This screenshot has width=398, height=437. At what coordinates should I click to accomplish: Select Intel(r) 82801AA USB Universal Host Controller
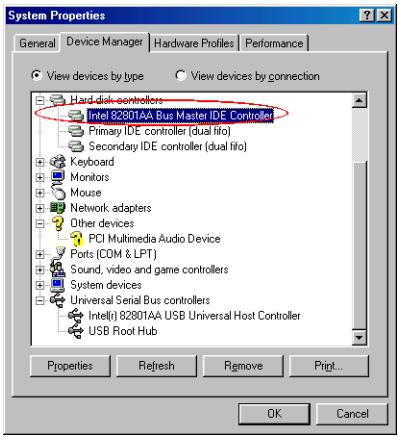coord(194,316)
